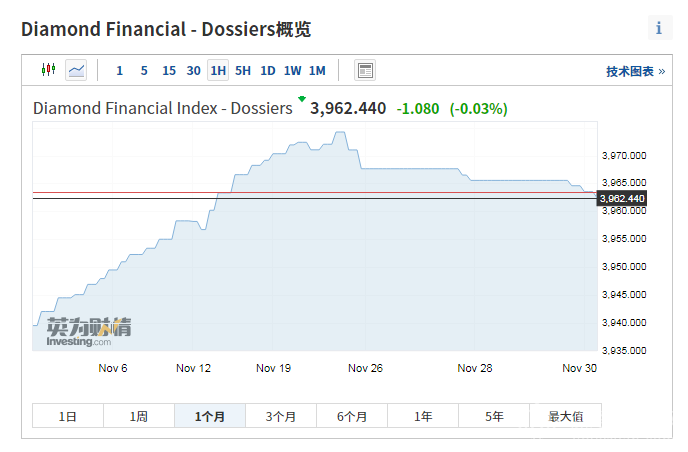Select the 1-minute interval
The height and width of the screenshot is (452, 688).
coord(120,70)
